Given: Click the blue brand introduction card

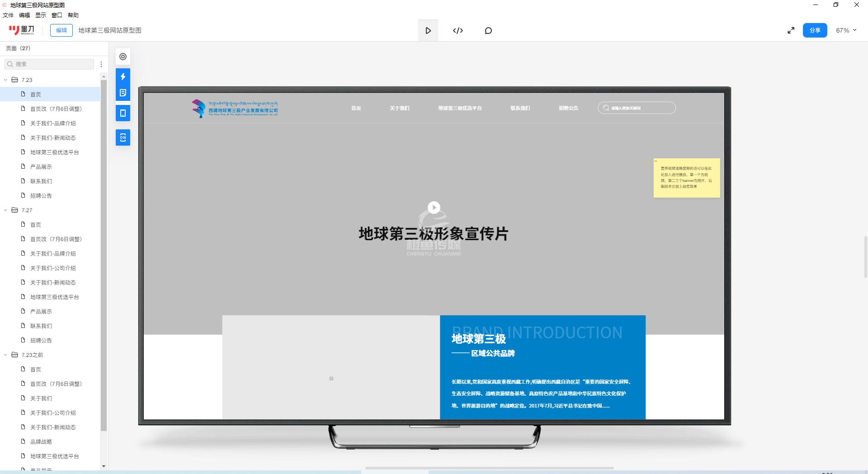Looking at the screenshot, I should (542, 367).
